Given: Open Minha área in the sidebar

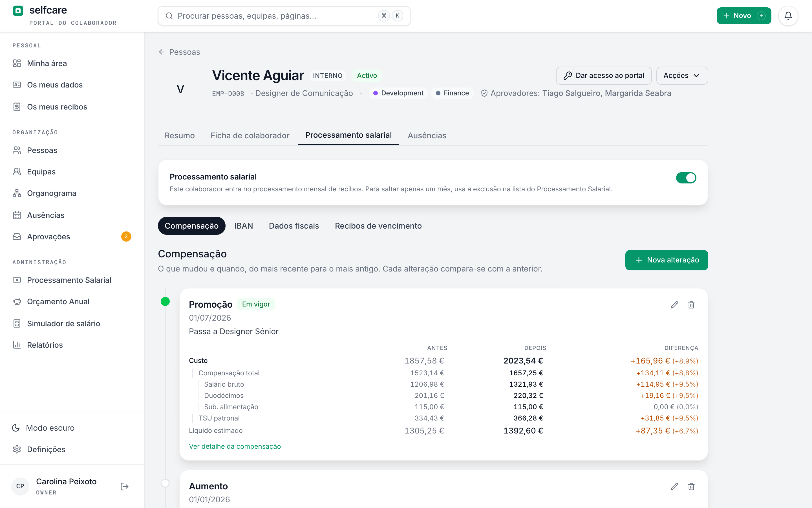Looking at the screenshot, I should [72, 63].
